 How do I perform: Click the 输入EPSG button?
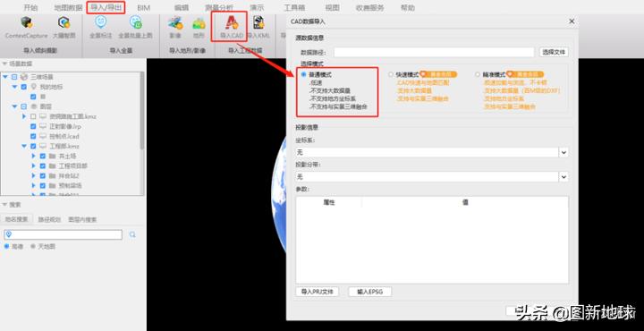coord(369,292)
